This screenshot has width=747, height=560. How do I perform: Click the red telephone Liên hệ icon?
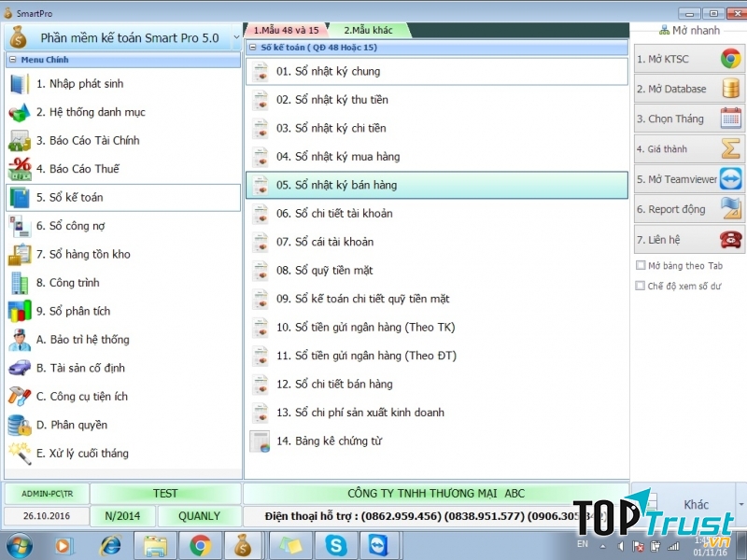(731, 240)
